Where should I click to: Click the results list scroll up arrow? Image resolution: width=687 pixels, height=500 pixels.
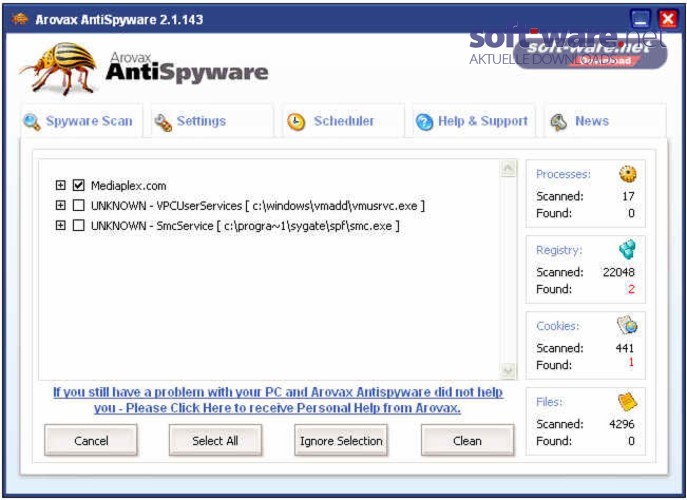(x=508, y=168)
